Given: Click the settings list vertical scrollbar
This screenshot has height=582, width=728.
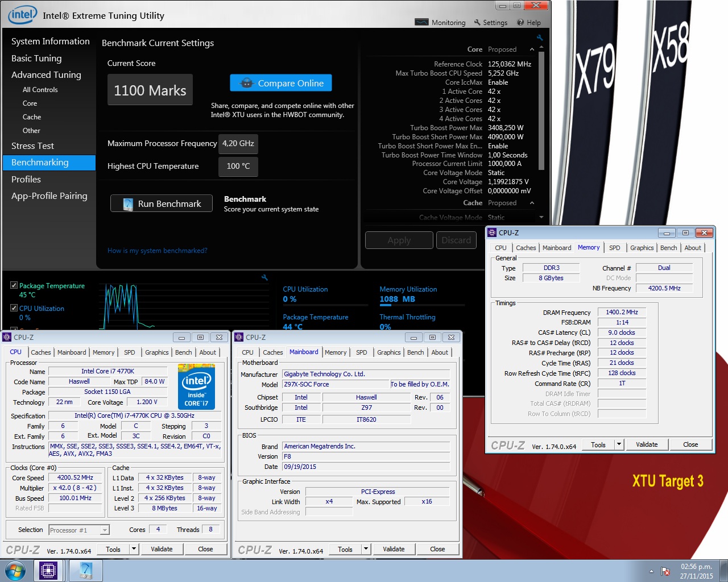Looking at the screenshot, I should click(x=541, y=111).
